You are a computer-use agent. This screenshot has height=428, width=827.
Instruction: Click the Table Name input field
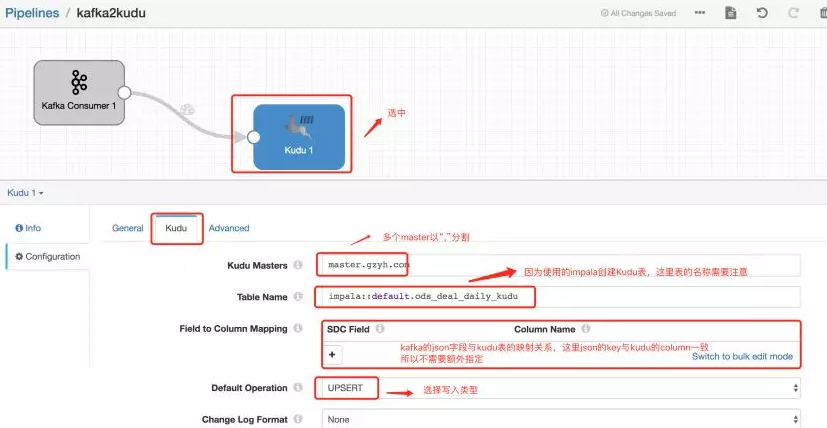coord(561,297)
